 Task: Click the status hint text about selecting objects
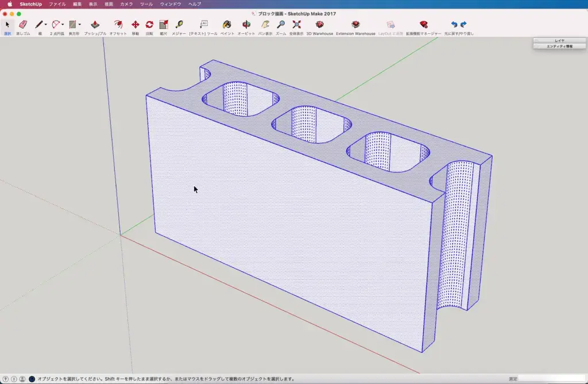pyautogui.click(x=166, y=379)
